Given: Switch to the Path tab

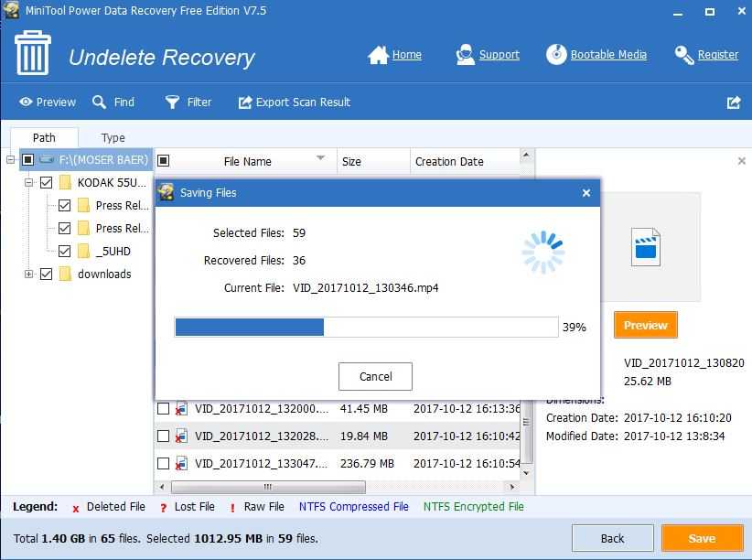Looking at the screenshot, I should pyautogui.click(x=44, y=138).
